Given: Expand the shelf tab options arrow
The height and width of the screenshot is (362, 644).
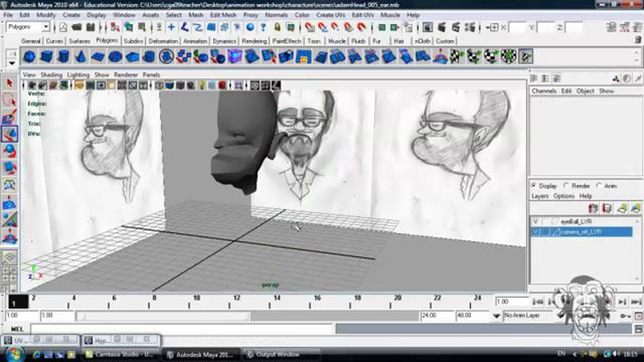Looking at the screenshot, I should (12, 63).
